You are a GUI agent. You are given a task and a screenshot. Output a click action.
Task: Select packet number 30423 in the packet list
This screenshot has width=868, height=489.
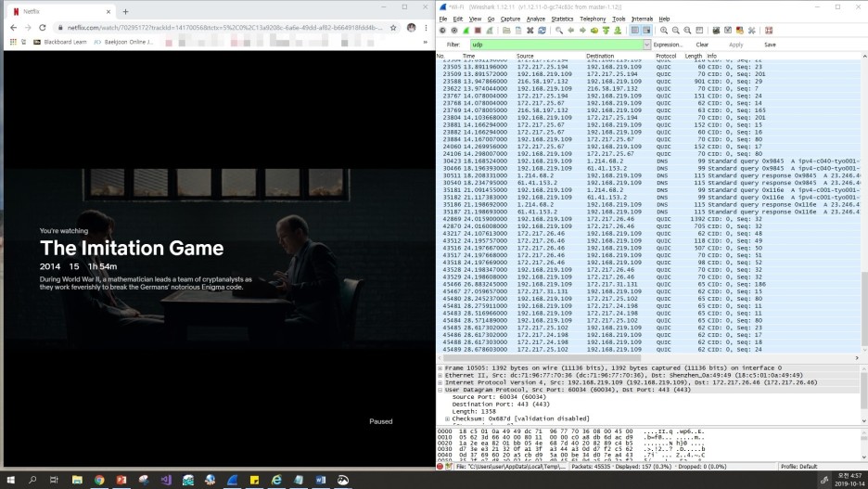648,161
